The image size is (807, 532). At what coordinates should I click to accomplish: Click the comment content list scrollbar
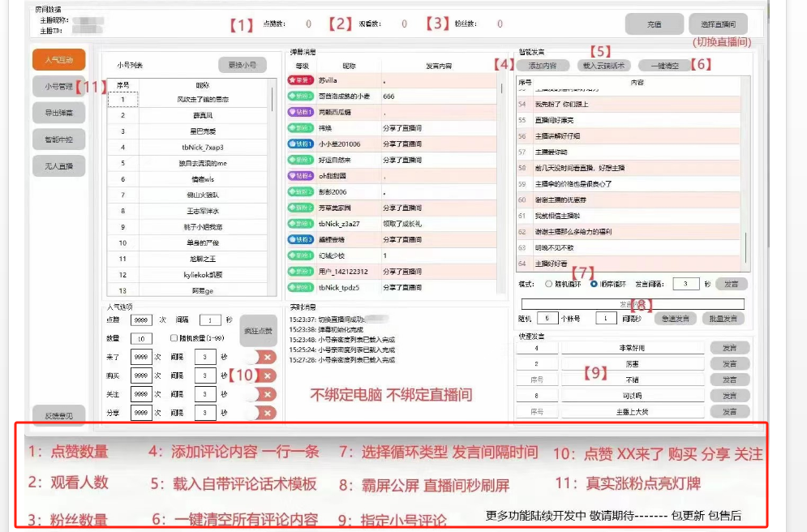746,243
